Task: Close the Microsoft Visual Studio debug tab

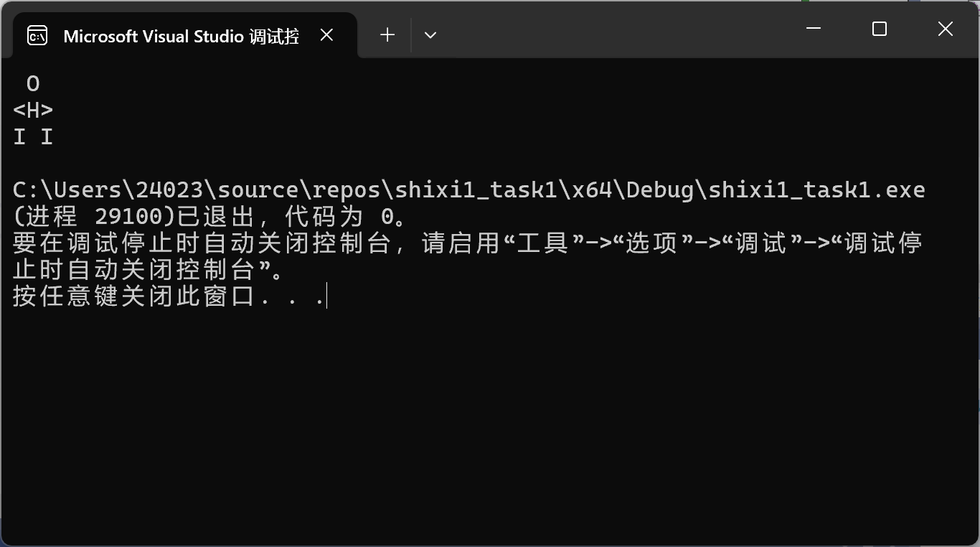Action: click(x=326, y=35)
